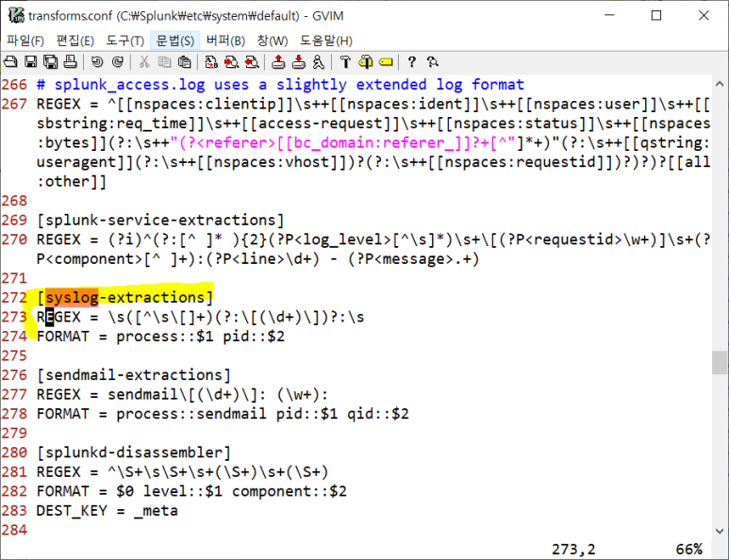Close the GVIM window

[x=704, y=15]
